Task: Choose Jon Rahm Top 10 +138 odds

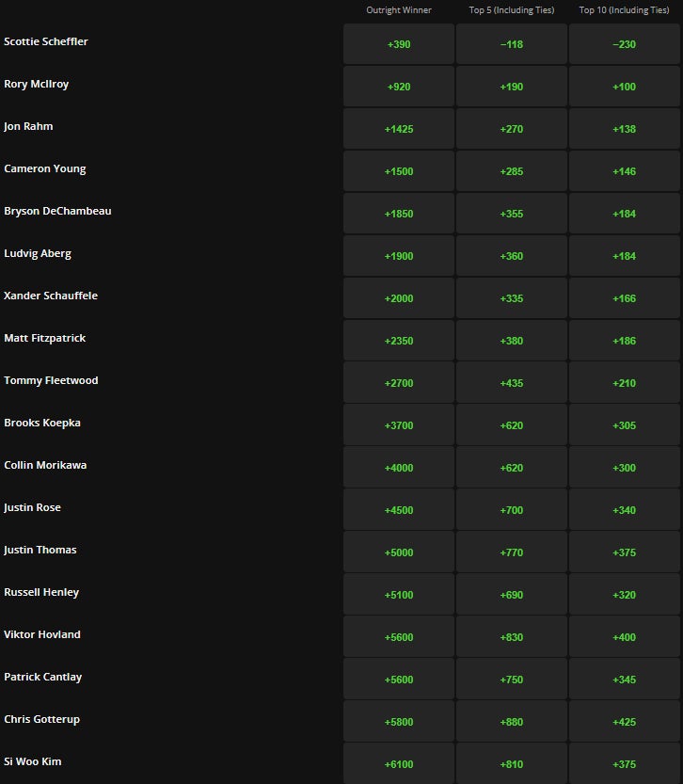Action: 624,129
